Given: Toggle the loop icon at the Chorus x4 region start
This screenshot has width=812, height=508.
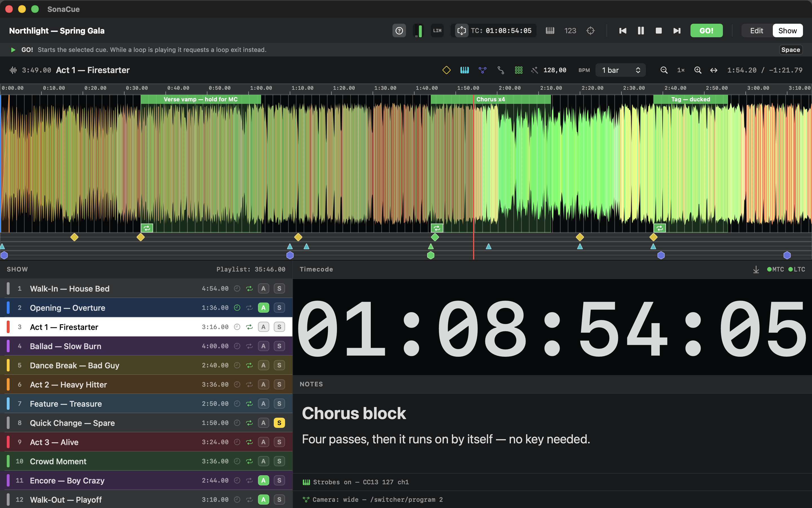Looking at the screenshot, I should 437,228.
